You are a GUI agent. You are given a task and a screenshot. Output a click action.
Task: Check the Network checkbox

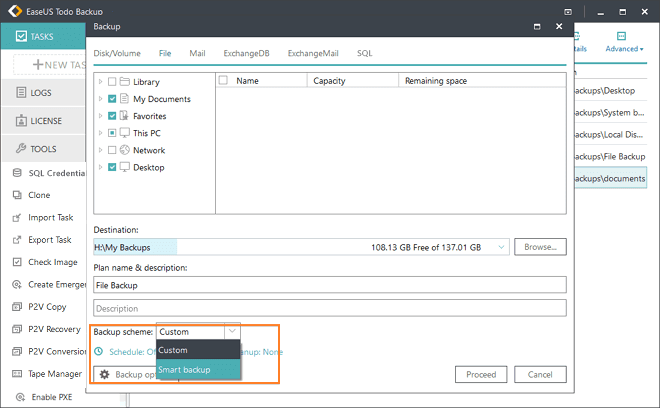[x=112, y=150]
